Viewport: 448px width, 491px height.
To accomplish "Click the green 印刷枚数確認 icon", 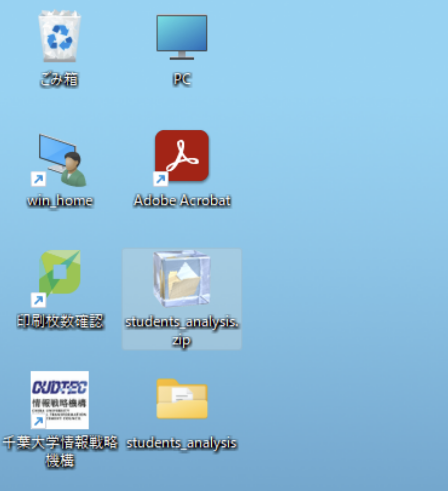I will [x=60, y=272].
